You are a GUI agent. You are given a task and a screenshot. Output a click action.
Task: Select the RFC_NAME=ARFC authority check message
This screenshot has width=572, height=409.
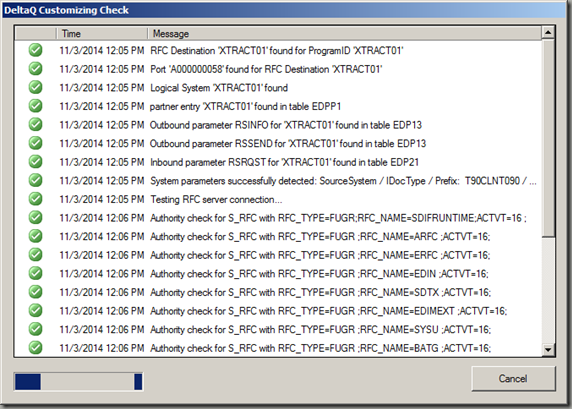point(320,236)
